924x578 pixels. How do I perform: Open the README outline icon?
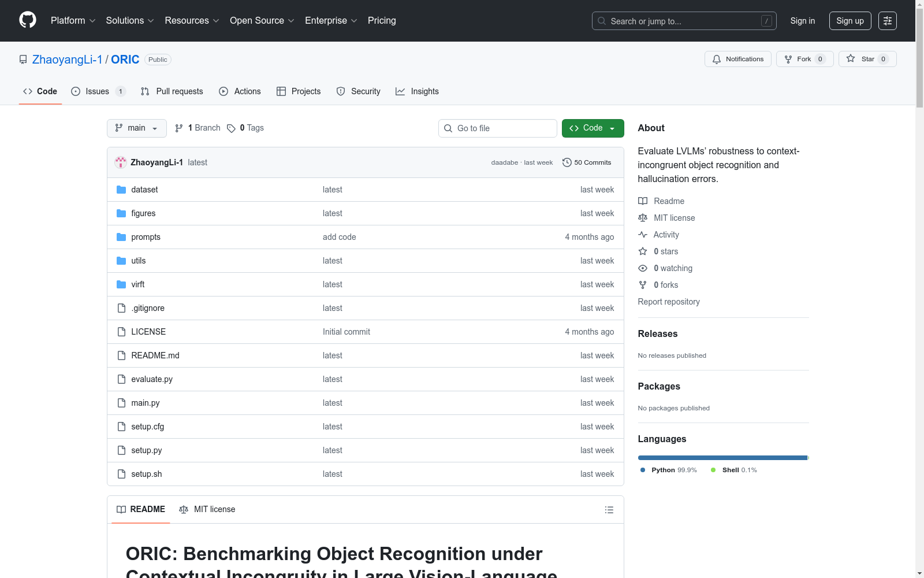click(x=609, y=510)
